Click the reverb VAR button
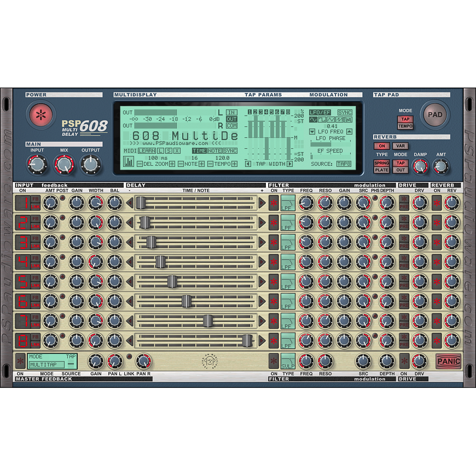Image resolution: width=476 pixels, height=476 pixels. 400,146
